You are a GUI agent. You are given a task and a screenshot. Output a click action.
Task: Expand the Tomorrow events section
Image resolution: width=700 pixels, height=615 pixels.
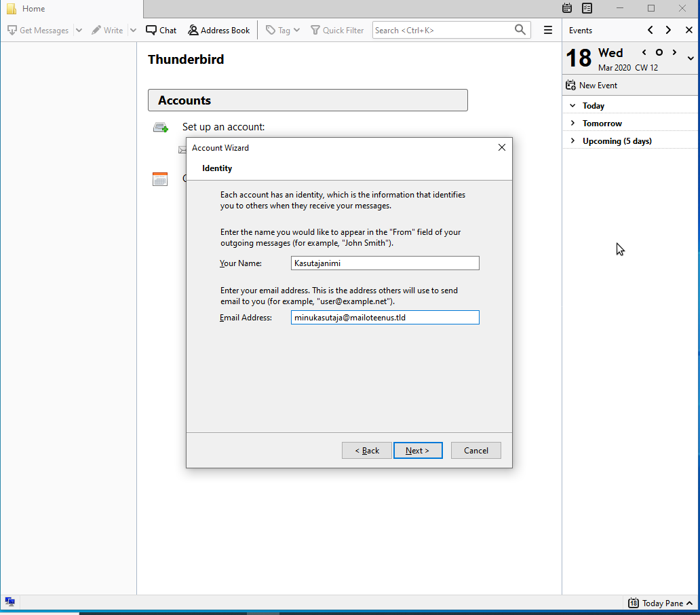tap(573, 124)
